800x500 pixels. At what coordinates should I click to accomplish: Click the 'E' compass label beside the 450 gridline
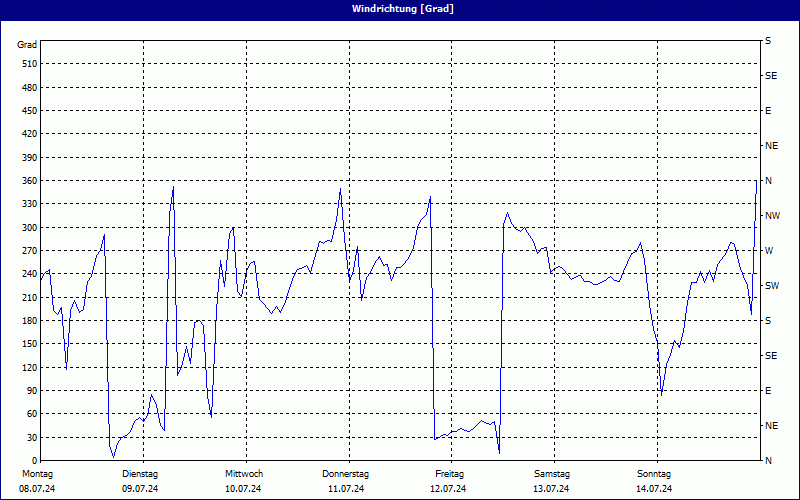[768, 111]
